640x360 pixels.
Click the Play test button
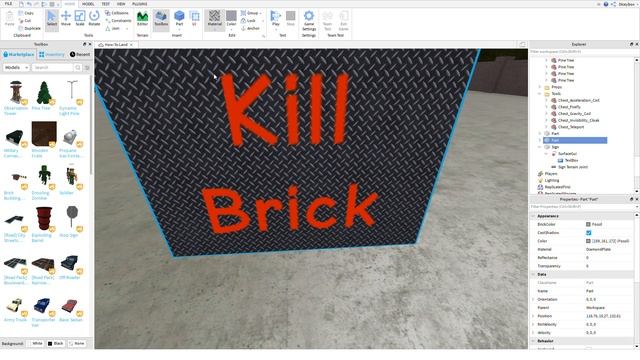click(x=276, y=19)
